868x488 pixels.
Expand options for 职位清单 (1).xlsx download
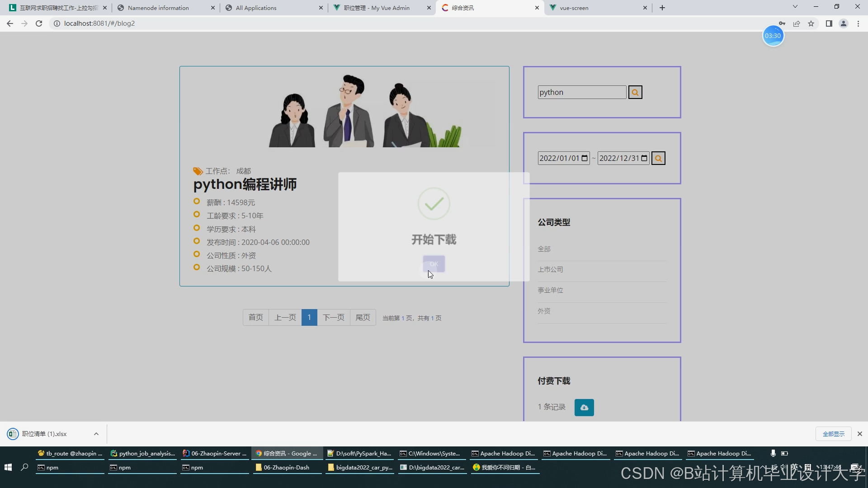96,434
